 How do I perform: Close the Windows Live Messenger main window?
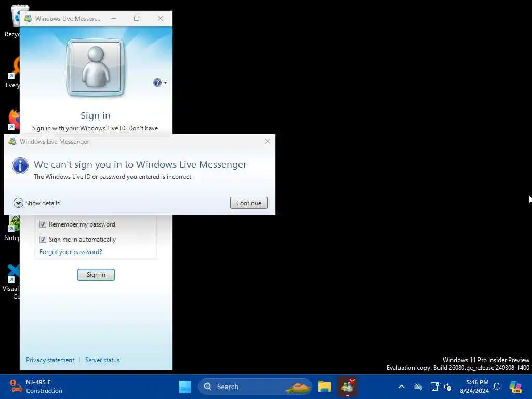coord(161,18)
